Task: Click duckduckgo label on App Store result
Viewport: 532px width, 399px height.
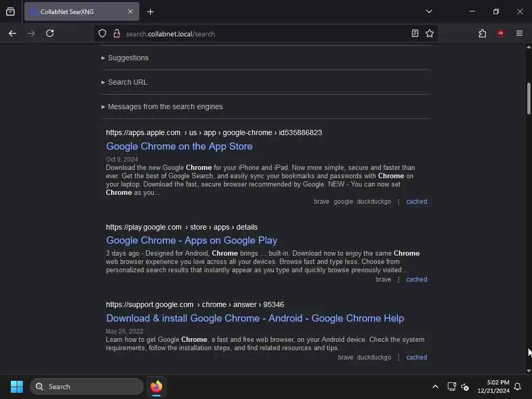Action: click(374, 202)
